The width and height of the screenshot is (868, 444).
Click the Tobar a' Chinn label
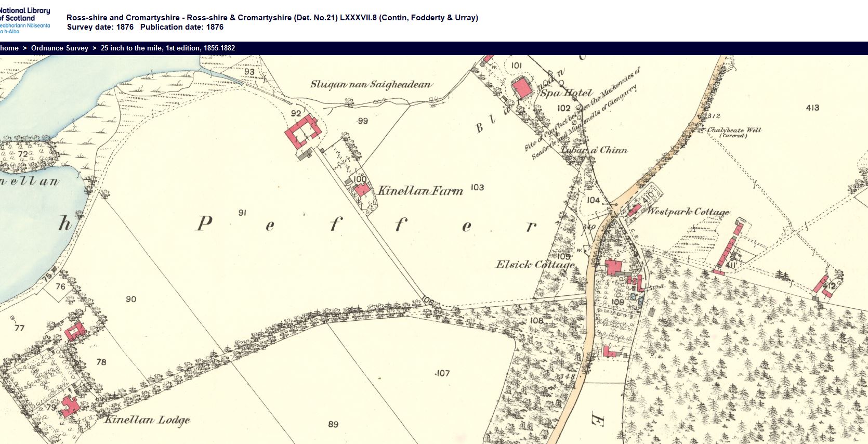(594, 150)
